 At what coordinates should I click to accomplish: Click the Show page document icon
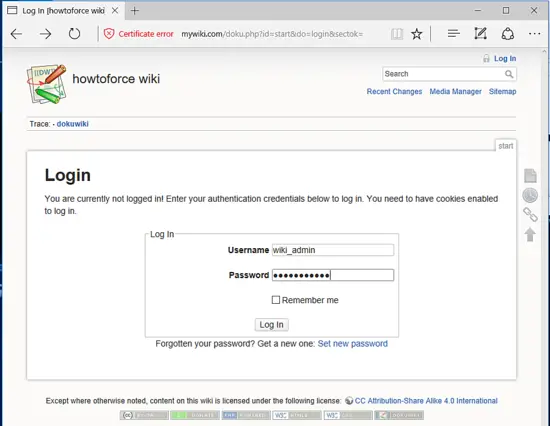click(530, 175)
